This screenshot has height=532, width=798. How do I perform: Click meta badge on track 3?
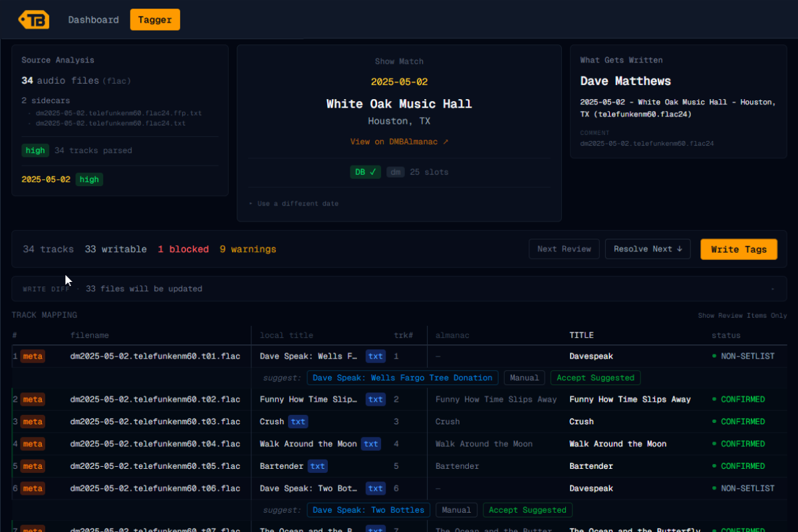pyautogui.click(x=33, y=422)
